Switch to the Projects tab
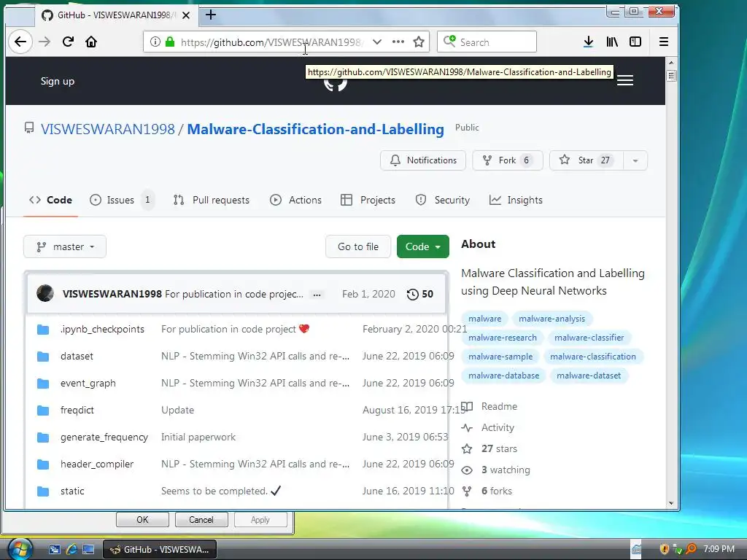Image resolution: width=747 pixels, height=560 pixels. tap(368, 200)
